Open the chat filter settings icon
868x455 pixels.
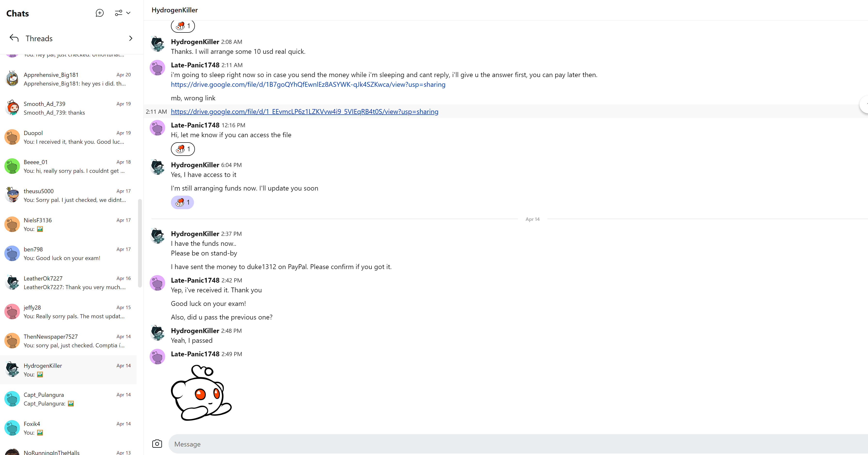point(118,13)
